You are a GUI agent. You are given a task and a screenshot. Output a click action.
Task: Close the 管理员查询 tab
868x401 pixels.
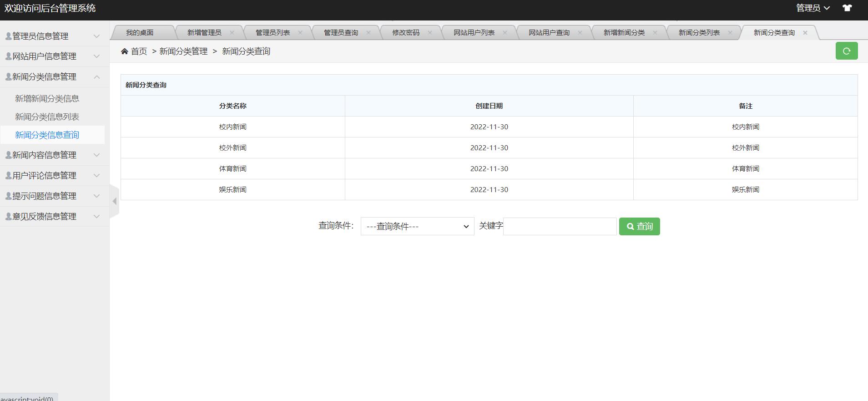[x=368, y=32]
